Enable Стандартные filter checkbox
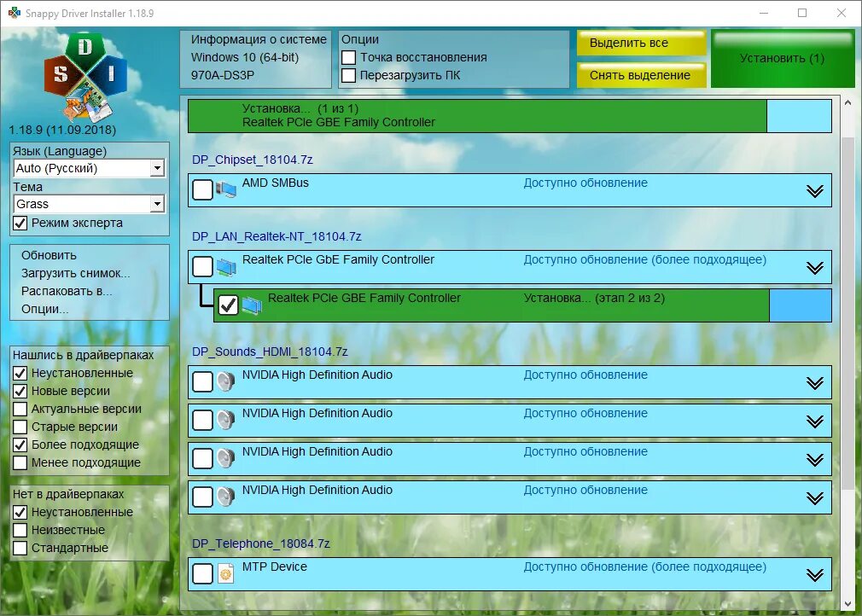This screenshot has width=862, height=616. click(x=20, y=549)
